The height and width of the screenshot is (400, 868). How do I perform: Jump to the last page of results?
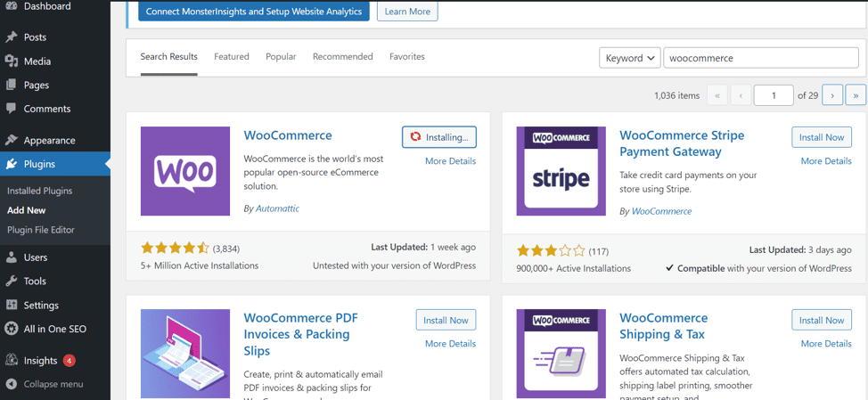(856, 95)
